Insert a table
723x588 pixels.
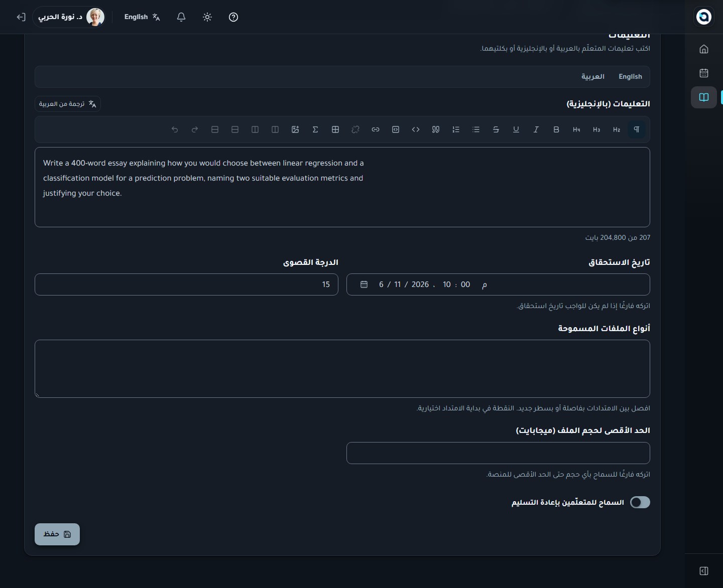point(335,129)
